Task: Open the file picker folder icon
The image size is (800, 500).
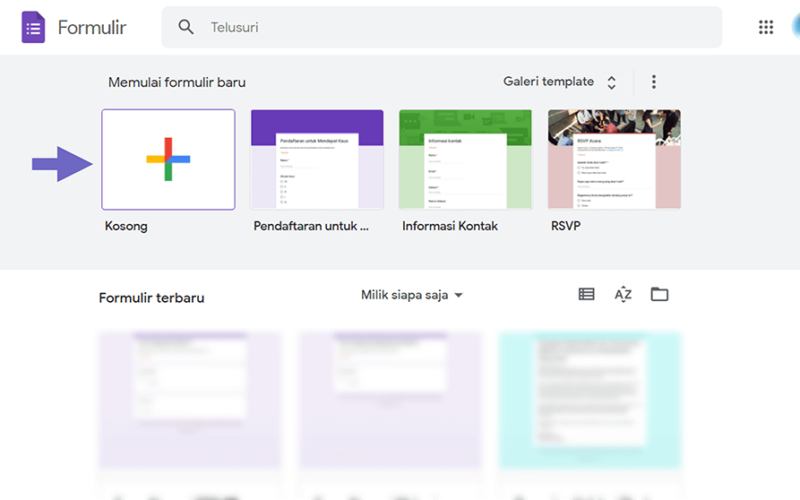Action: (x=659, y=294)
